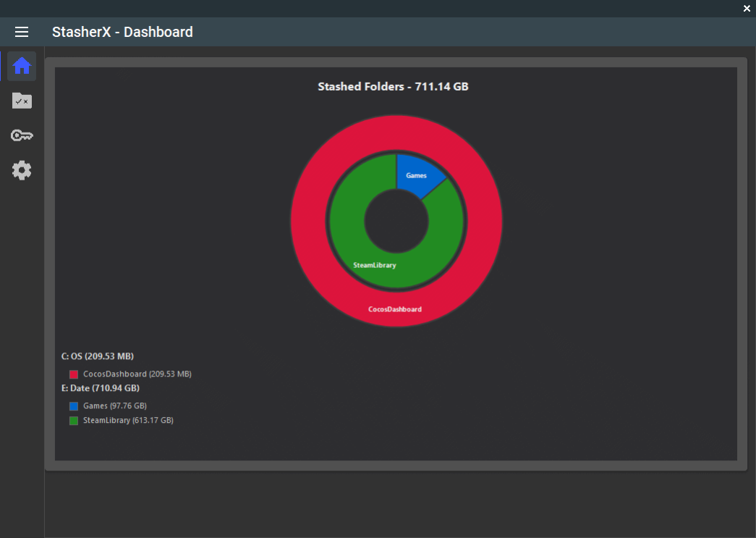Image resolution: width=756 pixels, height=538 pixels.
Task: Click the 'C: OS (209.53 MB)' drive heading
Action: (98, 356)
